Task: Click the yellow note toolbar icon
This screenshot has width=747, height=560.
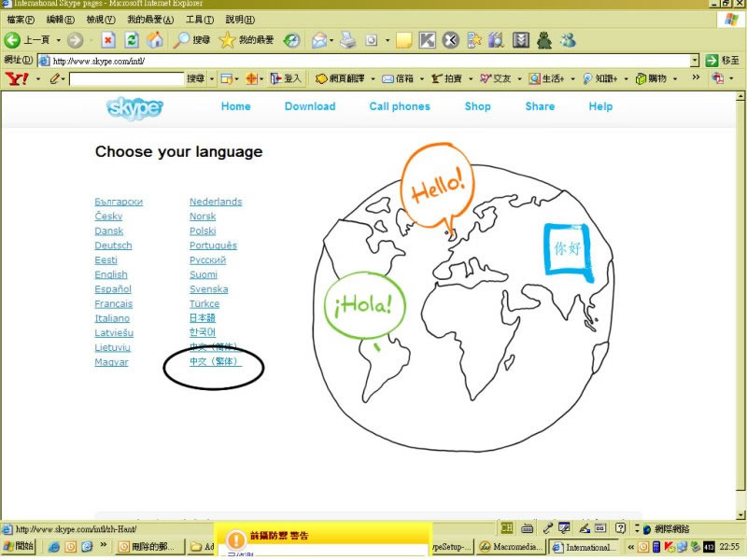Action: [404, 40]
